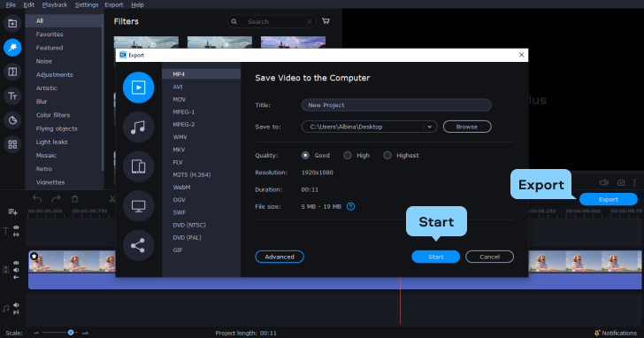This screenshot has width=644, height=338.
Task: Click the Delete trash icon in timeline toolbar
Action: coord(74,199)
